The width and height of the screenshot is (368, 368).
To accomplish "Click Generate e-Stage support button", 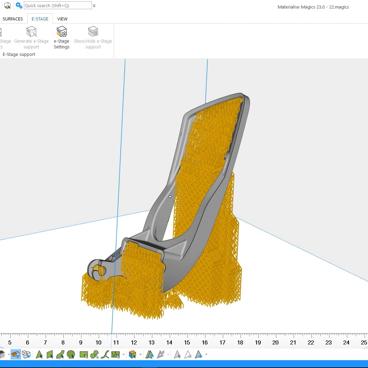I will (x=31, y=38).
